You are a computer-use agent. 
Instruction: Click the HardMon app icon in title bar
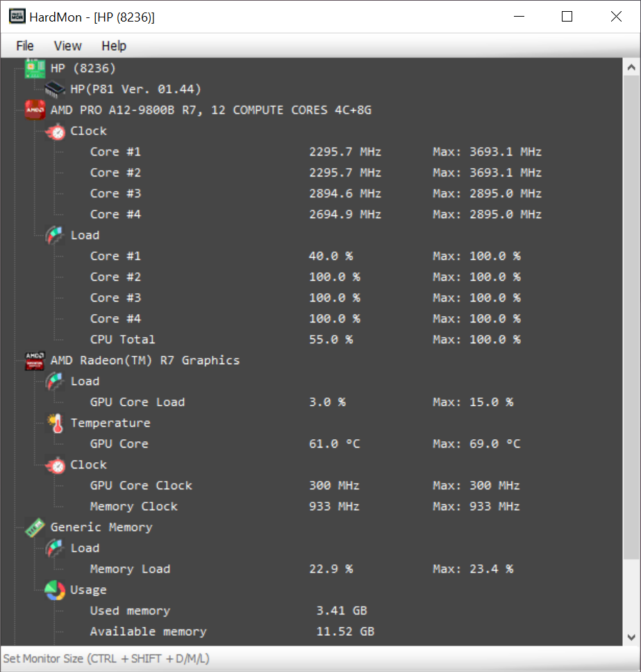point(17,17)
